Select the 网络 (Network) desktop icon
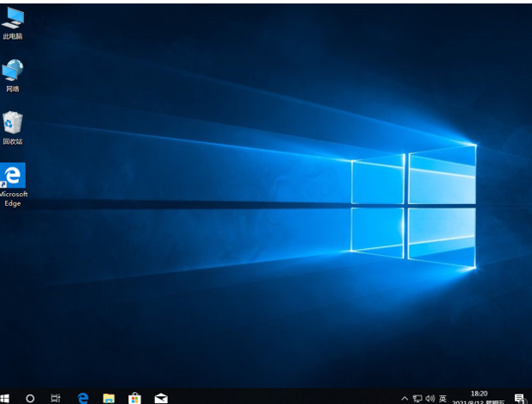The image size is (532, 404). [x=13, y=71]
